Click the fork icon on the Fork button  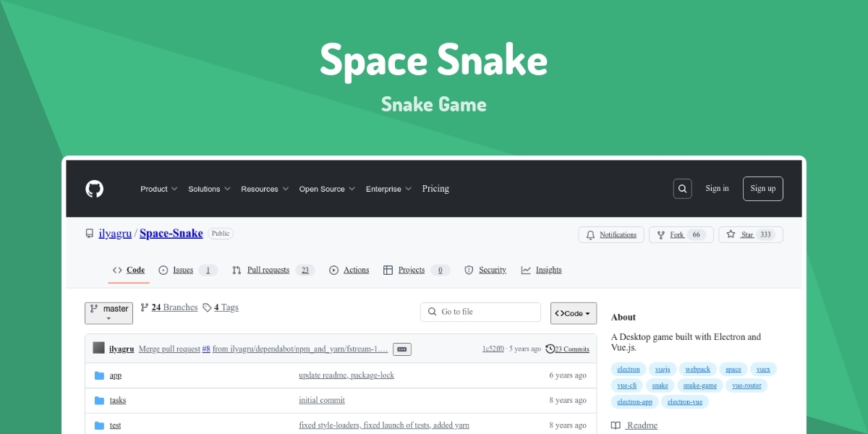[x=660, y=234]
